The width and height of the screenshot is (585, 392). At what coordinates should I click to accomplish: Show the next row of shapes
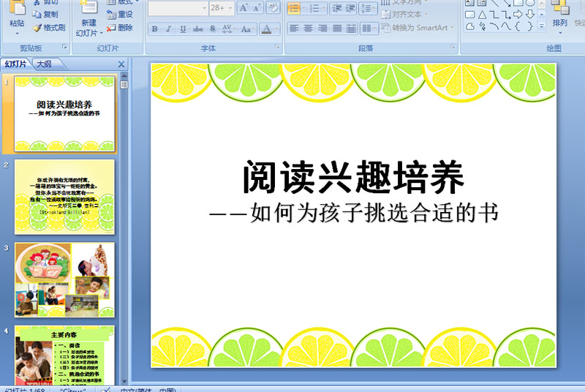(542, 15)
